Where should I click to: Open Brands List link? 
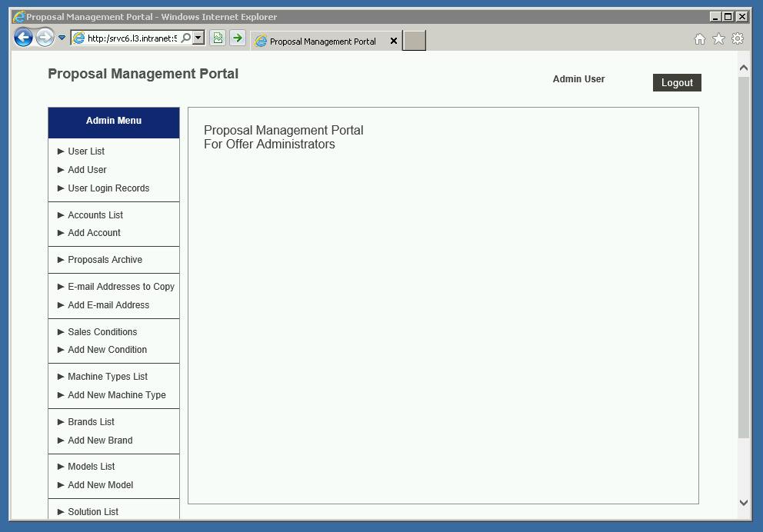coord(91,421)
